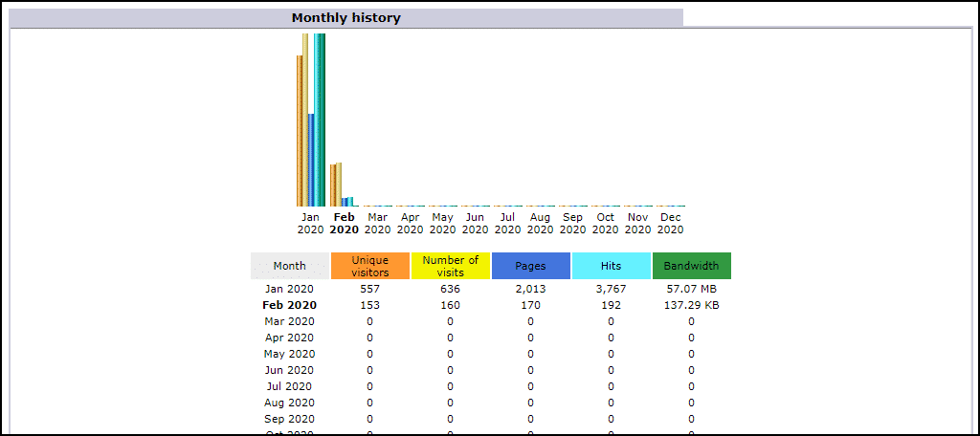Select the Jan 2020 row label in table
Image resolution: width=980 pixels, height=436 pixels.
coord(290,289)
